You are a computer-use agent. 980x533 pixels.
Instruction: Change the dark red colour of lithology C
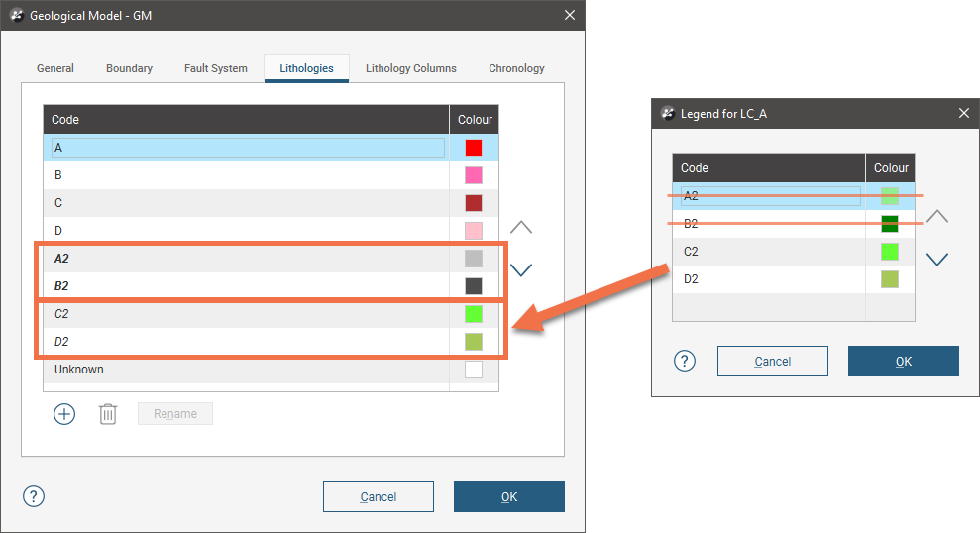(x=474, y=203)
